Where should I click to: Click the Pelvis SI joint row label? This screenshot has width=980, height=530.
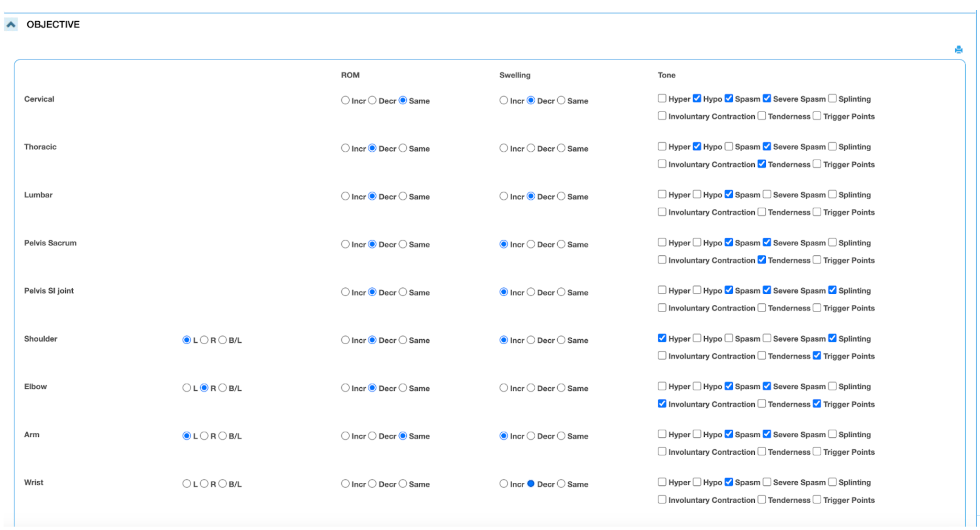click(x=49, y=290)
